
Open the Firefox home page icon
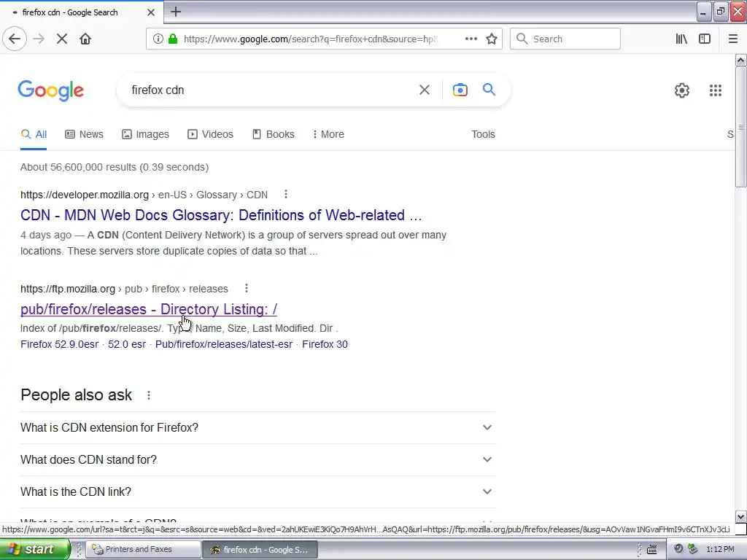(x=85, y=39)
